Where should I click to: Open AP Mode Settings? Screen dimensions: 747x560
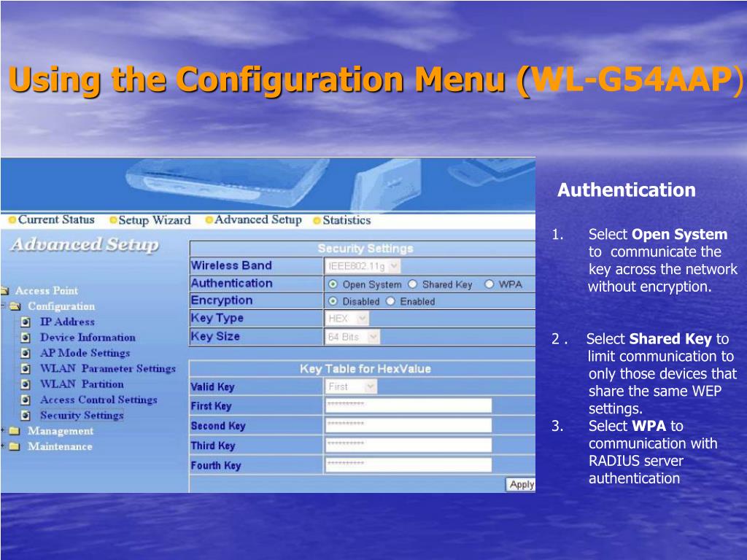85,353
